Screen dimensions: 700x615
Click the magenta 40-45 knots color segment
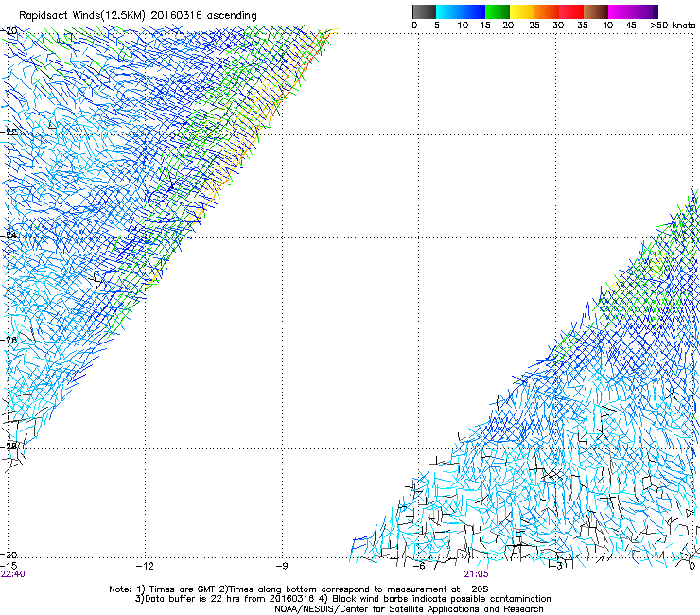coord(621,11)
